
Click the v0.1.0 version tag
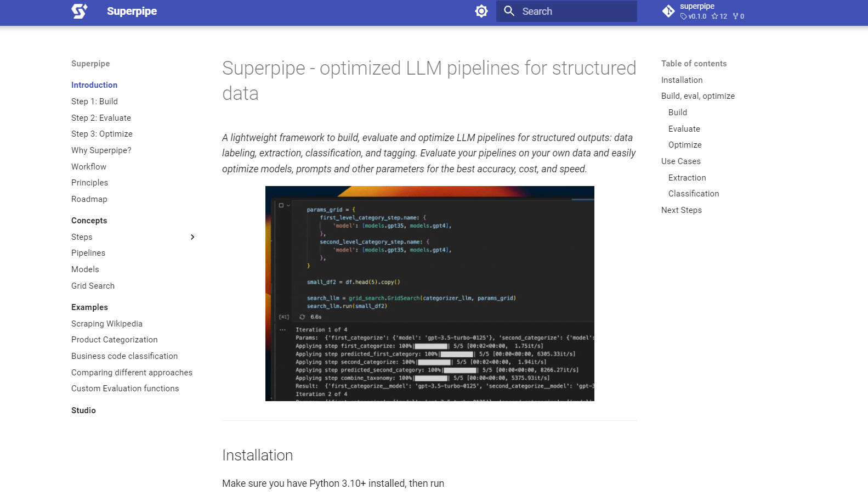[694, 16]
